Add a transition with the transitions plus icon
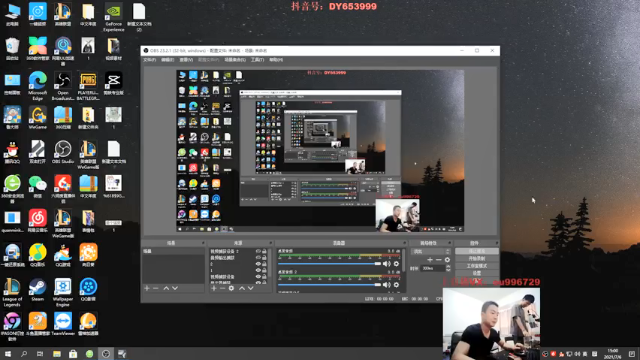This screenshot has width=640, height=360. [430, 260]
